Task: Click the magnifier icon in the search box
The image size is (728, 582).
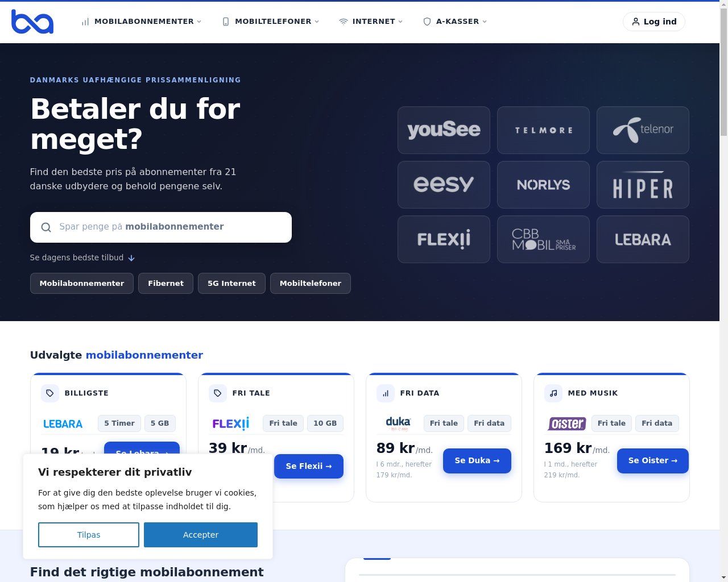Action: coord(46,227)
